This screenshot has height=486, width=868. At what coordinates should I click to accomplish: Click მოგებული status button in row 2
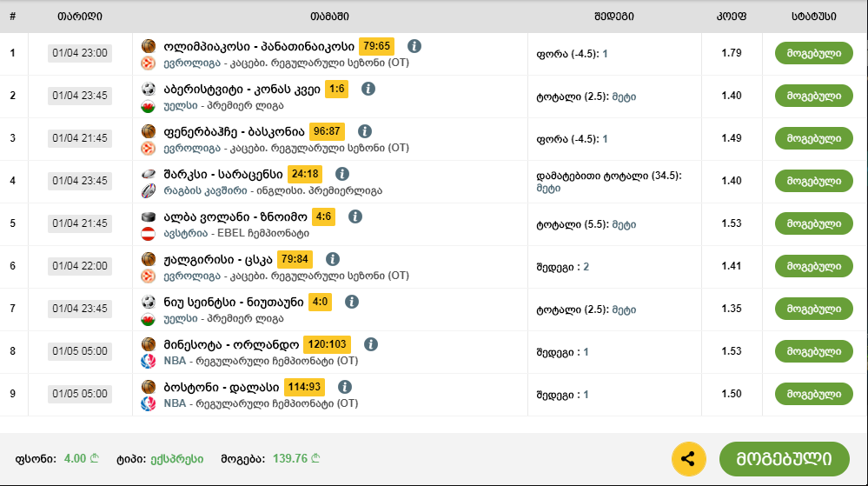(814, 96)
